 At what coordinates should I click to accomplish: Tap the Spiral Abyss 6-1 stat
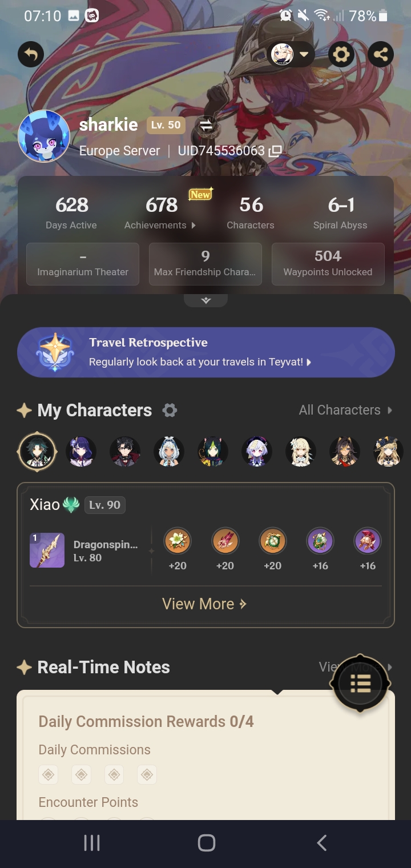pyautogui.click(x=340, y=212)
